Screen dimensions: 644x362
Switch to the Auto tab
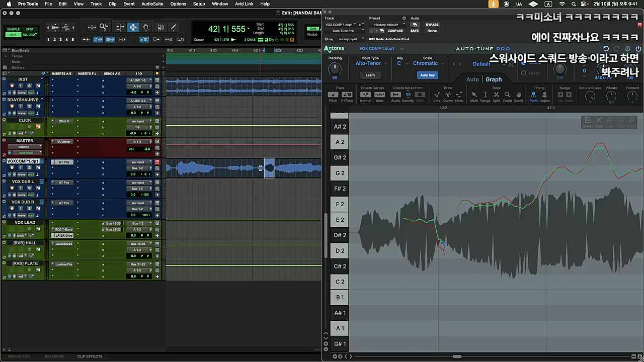coord(472,79)
